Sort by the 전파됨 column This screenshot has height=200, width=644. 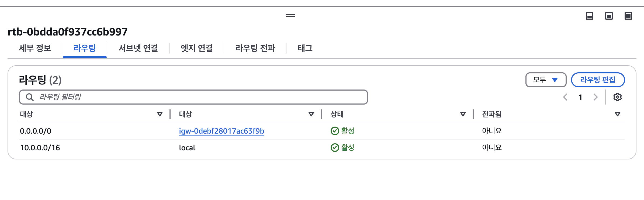tap(618, 114)
